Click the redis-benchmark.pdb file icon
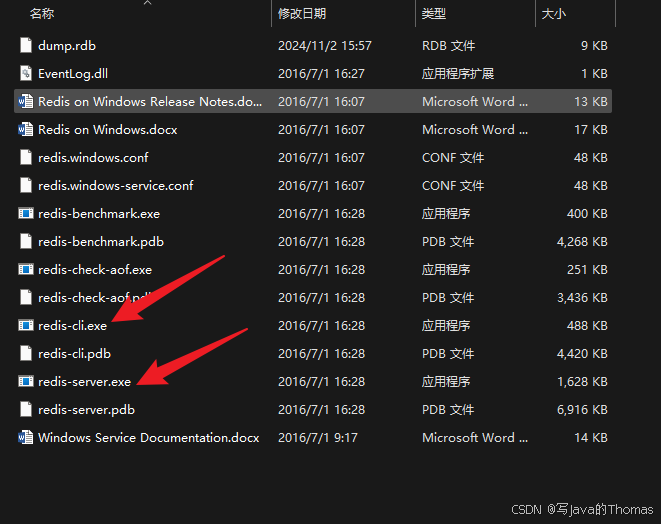 point(26,242)
